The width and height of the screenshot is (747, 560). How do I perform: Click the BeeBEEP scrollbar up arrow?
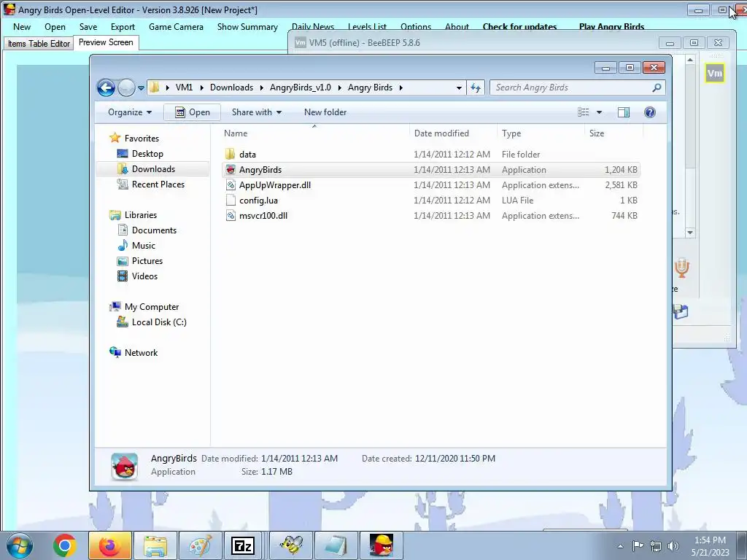click(690, 60)
